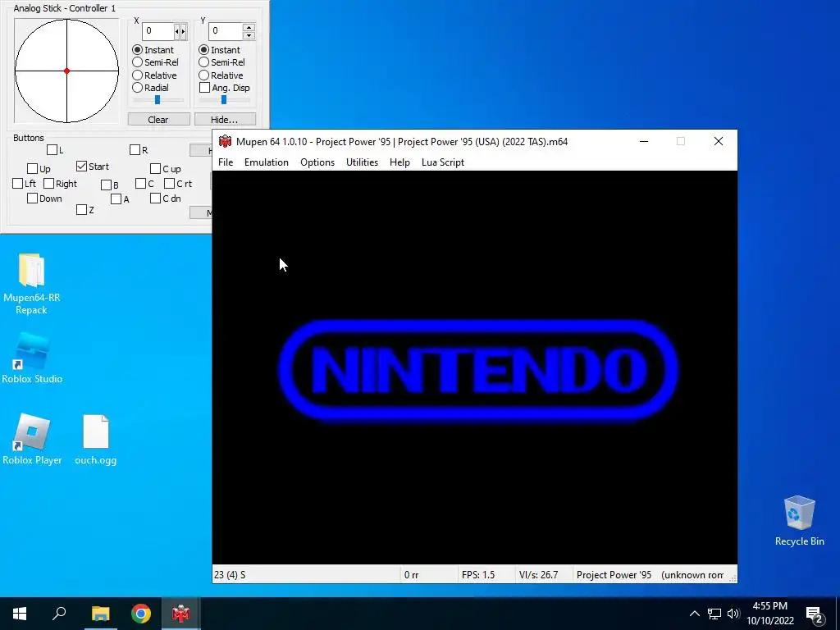Check the D-pad Up checkbox

pyautogui.click(x=32, y=169)
